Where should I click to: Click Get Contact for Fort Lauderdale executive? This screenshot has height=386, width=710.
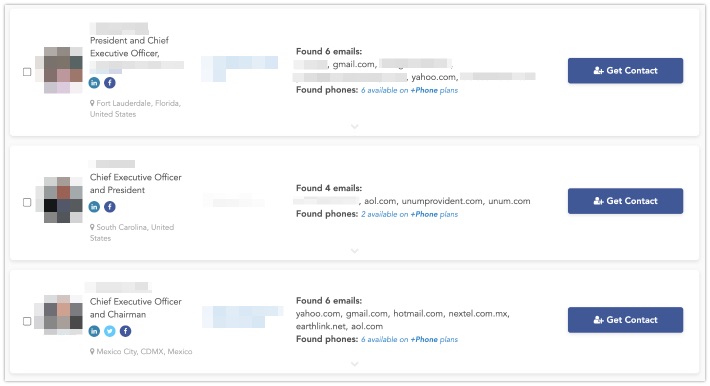tap(625, 71)
